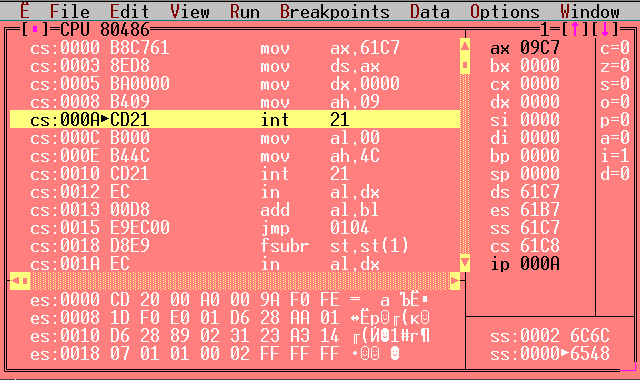Open the Window menu
Screen dimensions: 640x380
(590, 11)
